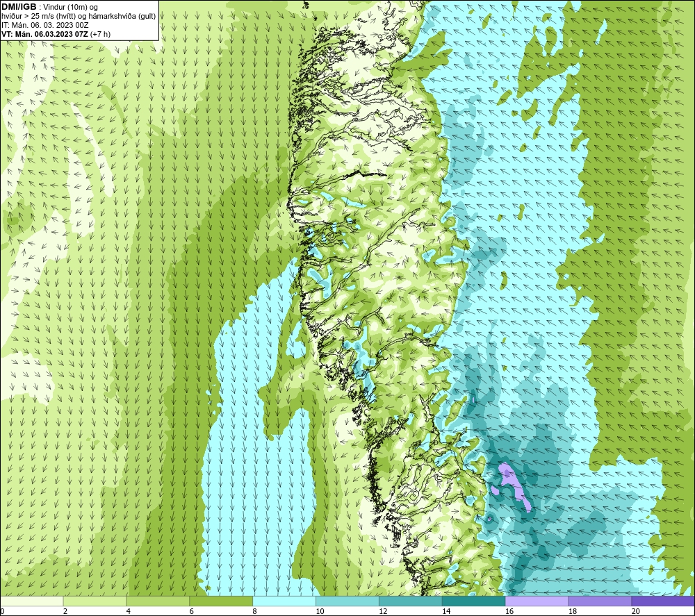Click the 16-18 m/s light purple swatch
Image resolution: width=695 pixels, height=616 pixels.
click(x=537, y=601)
